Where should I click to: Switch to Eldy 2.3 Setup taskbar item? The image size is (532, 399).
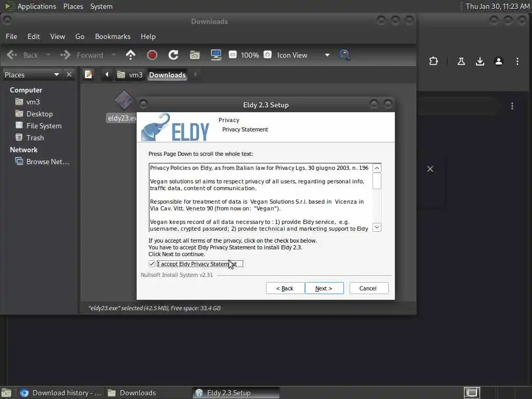236,393
